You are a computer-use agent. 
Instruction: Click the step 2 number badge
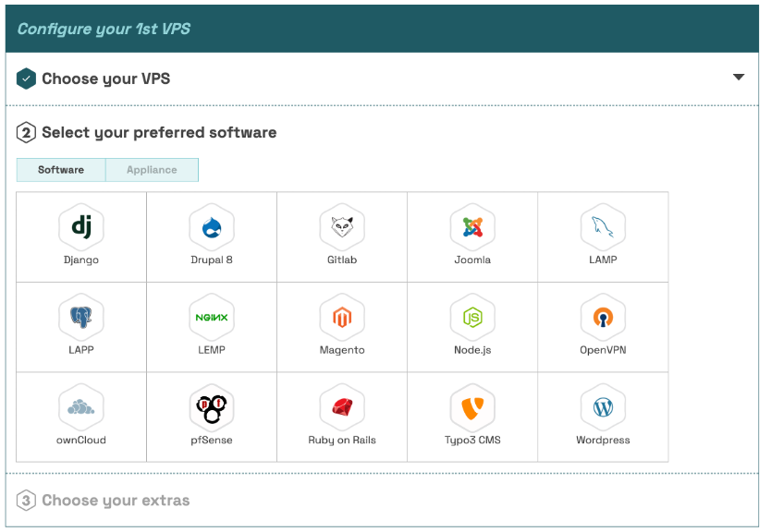tap(26, 133)
